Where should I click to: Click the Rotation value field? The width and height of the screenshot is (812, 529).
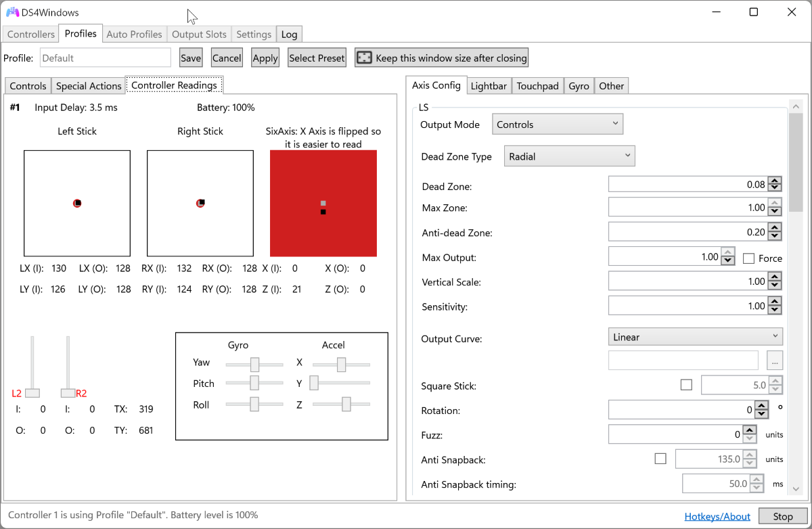(681, 410)
